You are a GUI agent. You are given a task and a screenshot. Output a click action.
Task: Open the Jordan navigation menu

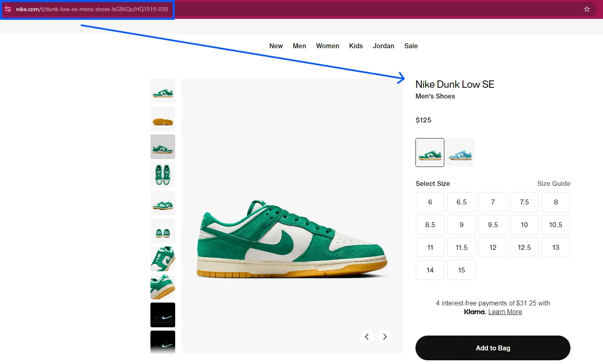[383, 46]
